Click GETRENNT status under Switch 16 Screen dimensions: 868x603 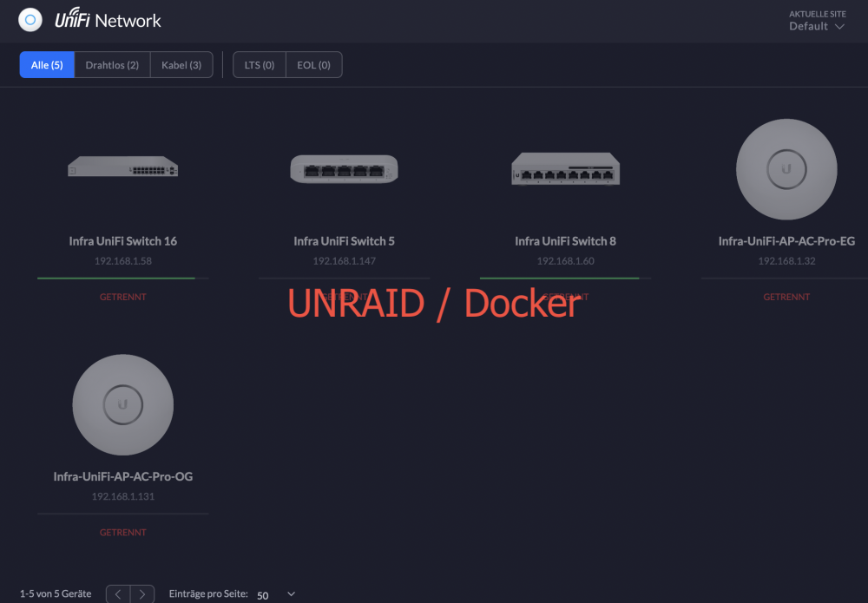(123, 297)
